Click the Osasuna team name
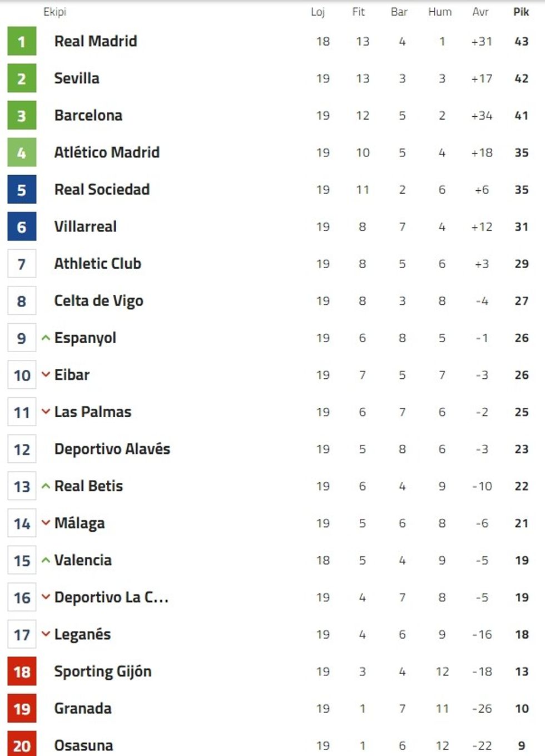This screenshot has height=756, width=545. pos(83,745)
